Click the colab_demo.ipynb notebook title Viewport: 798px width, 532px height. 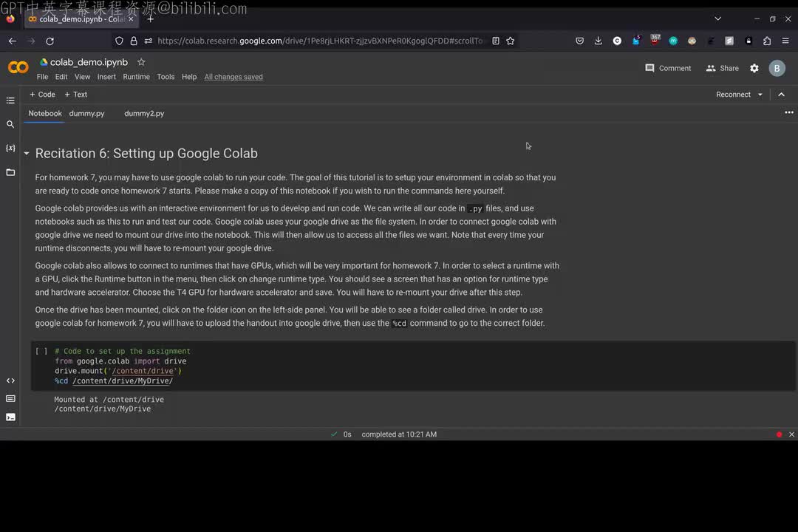pyautogui.click(x=89, y=62)
